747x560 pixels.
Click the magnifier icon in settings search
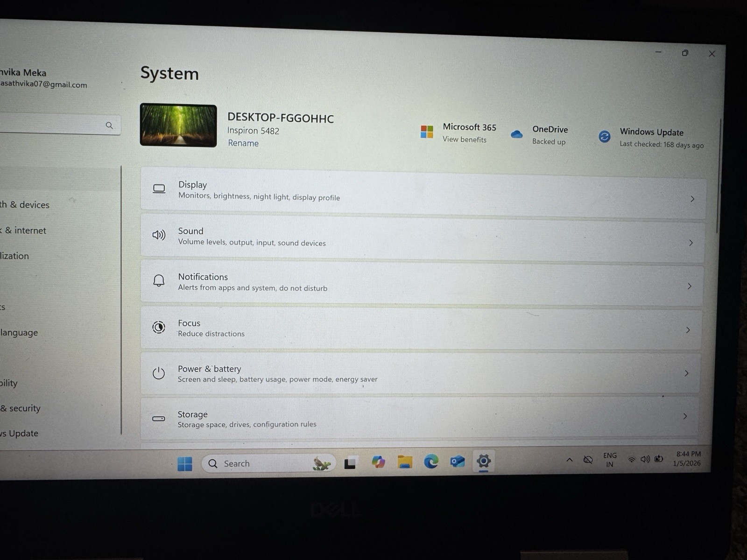109,125
